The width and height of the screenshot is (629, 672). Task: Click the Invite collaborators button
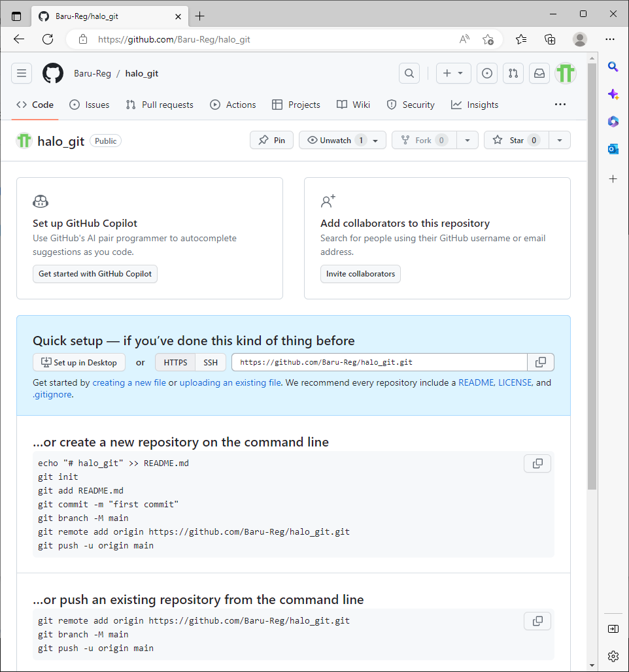coord(360,274)
